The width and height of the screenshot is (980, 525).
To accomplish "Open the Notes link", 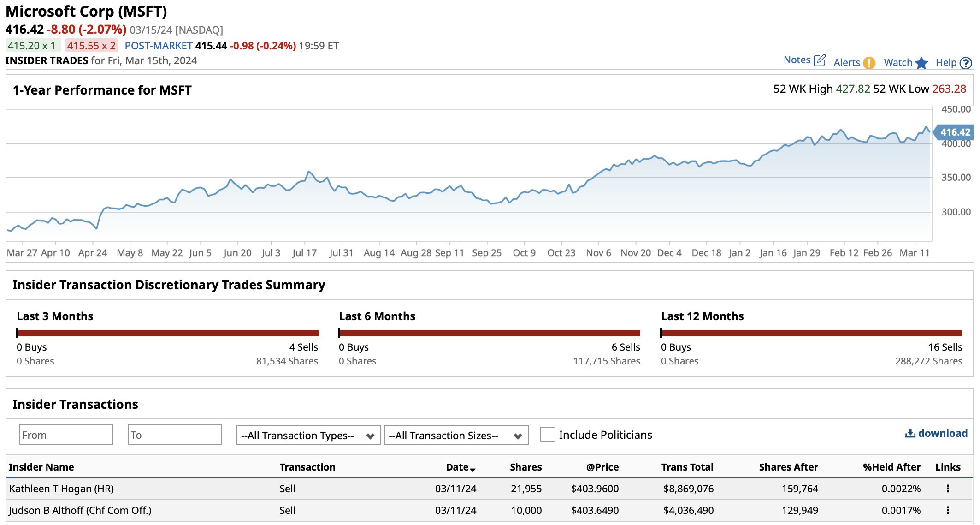I will click(797, 60).
